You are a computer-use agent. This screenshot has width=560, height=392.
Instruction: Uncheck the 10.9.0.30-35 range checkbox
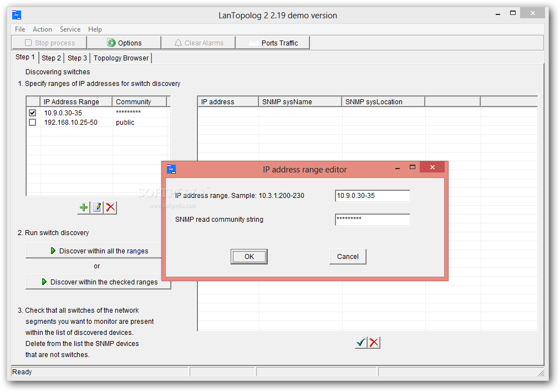[33, 113]
